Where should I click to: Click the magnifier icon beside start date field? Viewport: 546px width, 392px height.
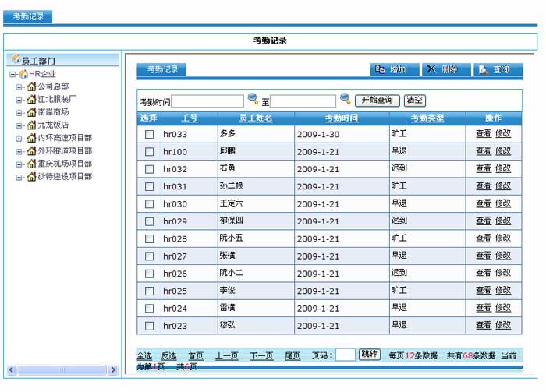253,99
